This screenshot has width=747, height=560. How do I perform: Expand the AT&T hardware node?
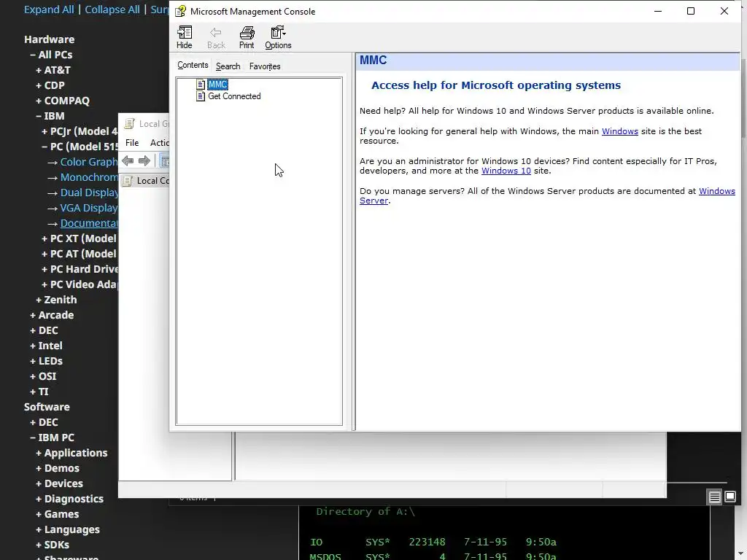[x=53, y=70]
